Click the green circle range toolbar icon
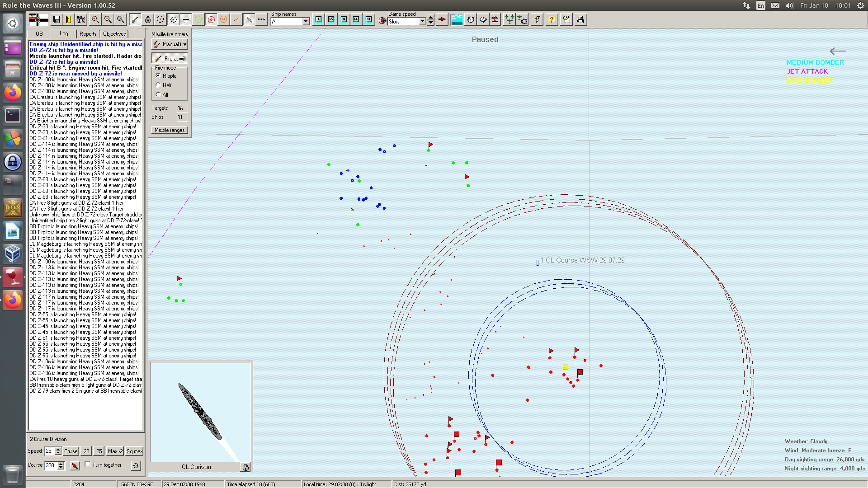The width and height of the screenshot is (868, 488). [x=198, y=19]
